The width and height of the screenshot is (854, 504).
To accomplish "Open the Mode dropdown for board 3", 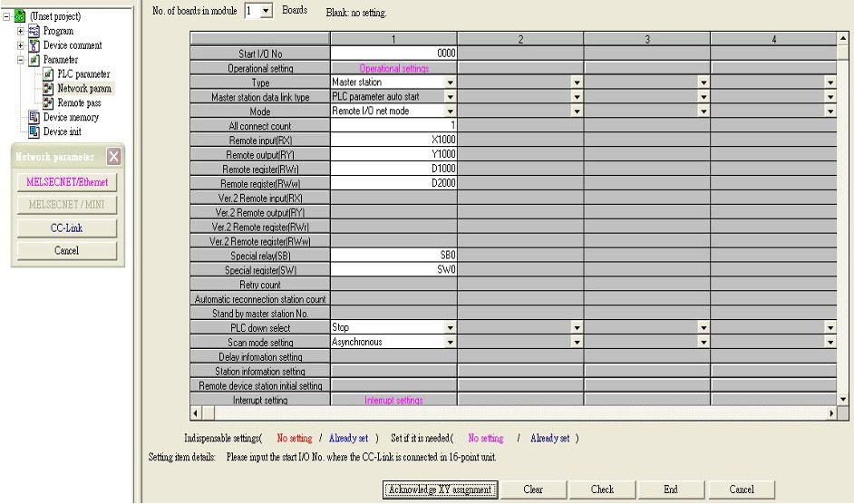I will pos(704,111).
